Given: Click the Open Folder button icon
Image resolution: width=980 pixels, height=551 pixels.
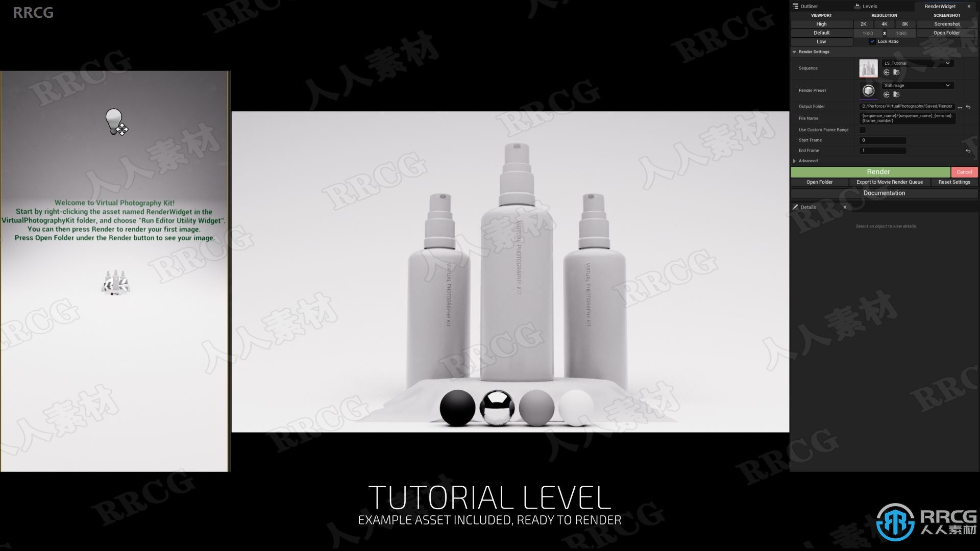Looking at the screenshot, I should click(820, 182).
